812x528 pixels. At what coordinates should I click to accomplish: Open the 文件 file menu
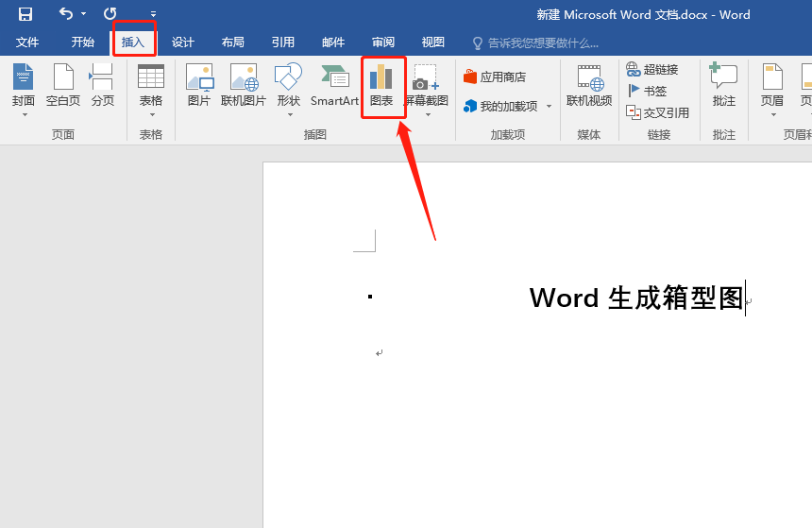[x=27, y=43]
